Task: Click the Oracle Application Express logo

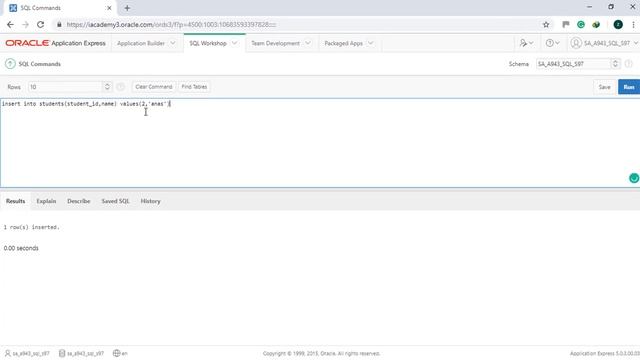Action: point(55,43)
